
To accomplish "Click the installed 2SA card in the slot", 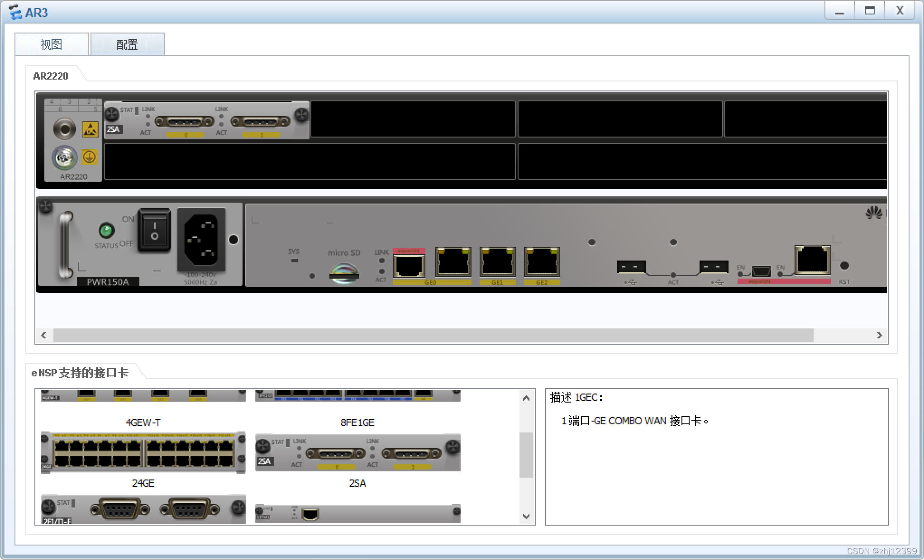I will [207, 120].
